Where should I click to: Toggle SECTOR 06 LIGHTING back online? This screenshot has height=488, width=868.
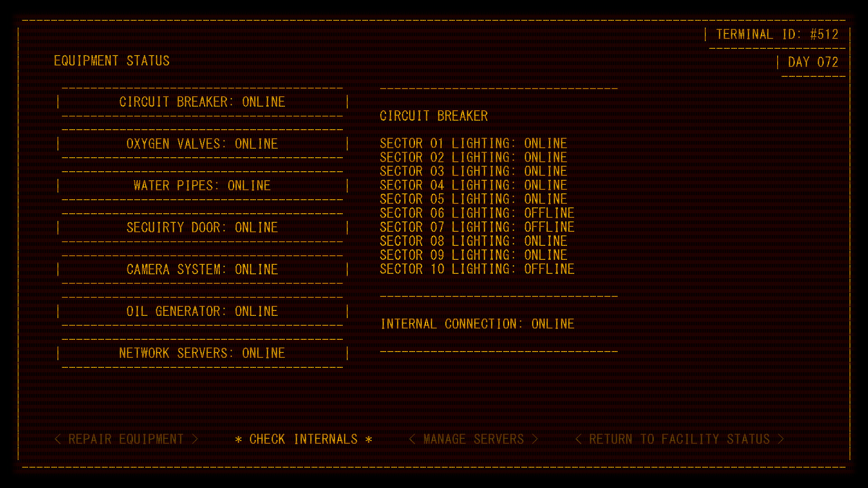(x=477, y=213)
